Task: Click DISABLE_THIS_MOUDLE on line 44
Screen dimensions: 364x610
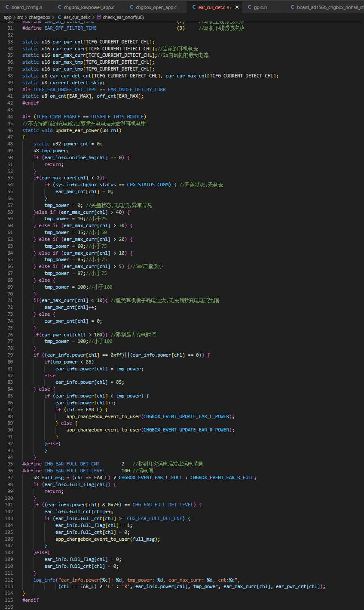Action: pos(117,117)
